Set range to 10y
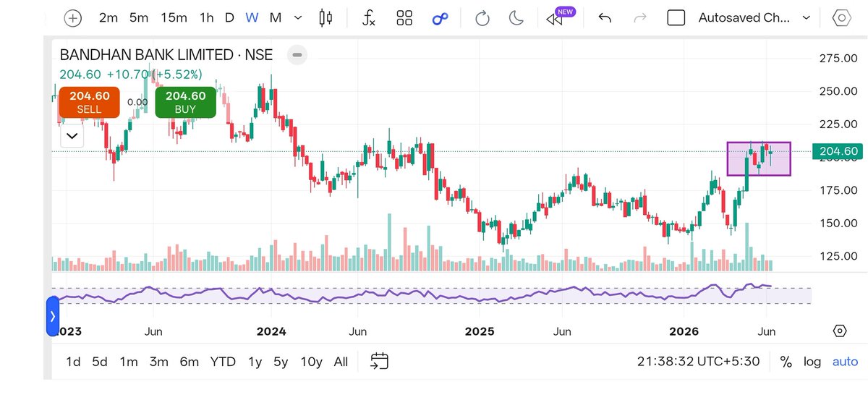This screenshot has height=395, width=868. [x=311, y=361]
